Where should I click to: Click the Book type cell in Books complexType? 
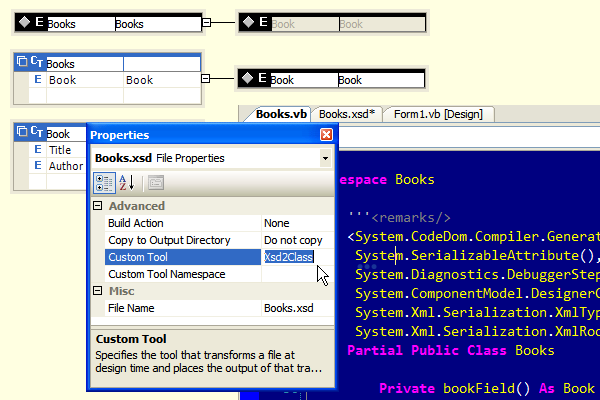click(x=162, y=80)
